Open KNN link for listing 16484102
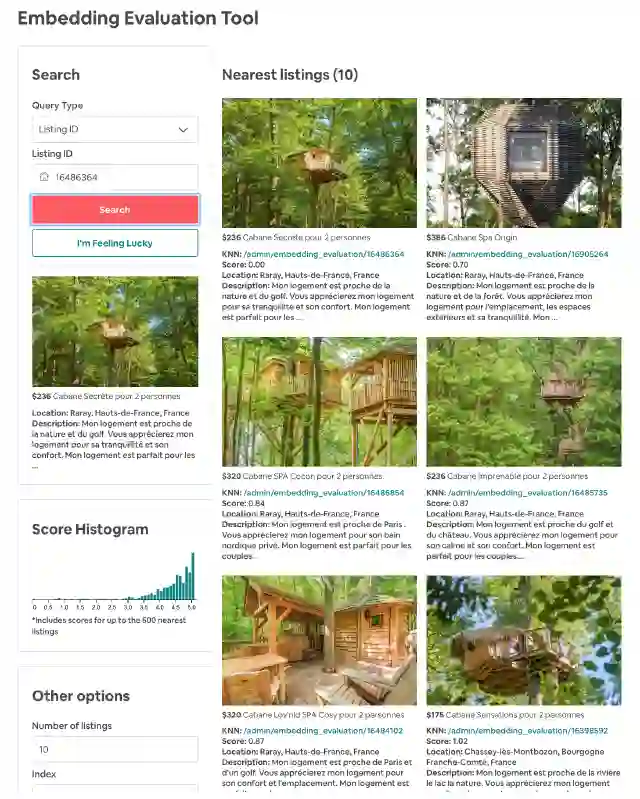This screenshot has width=640, height=799. (323, 731)
